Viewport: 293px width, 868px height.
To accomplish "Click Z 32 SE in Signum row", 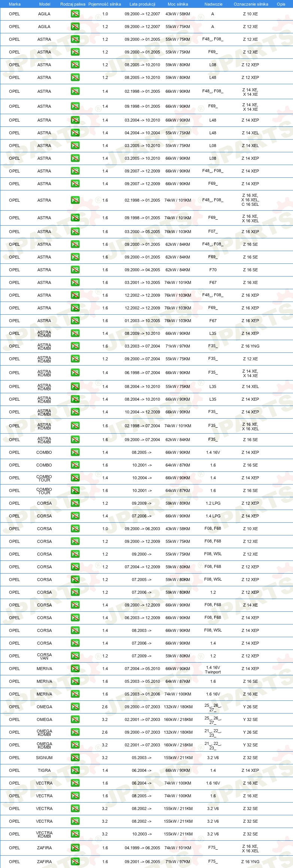I will coord(250,758).
